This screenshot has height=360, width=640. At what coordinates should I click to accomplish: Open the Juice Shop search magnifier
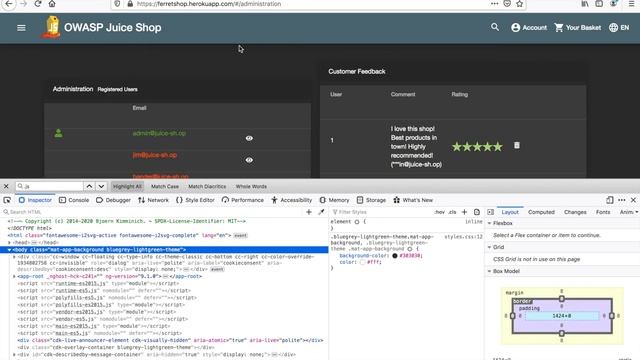(x=495, y=27)
